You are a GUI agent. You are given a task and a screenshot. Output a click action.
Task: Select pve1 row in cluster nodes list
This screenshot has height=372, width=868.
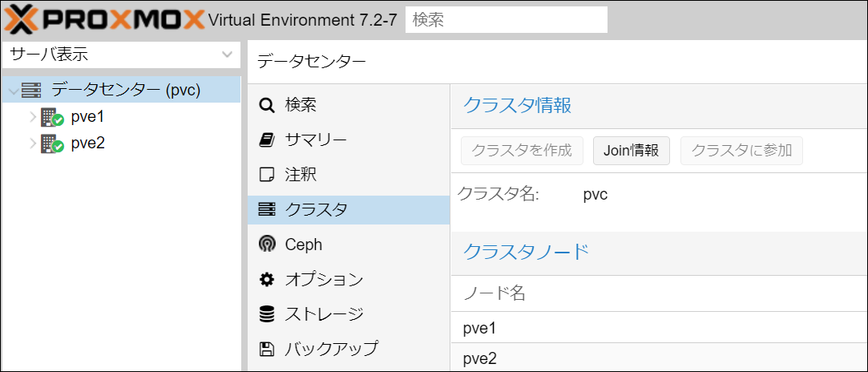pyautogui.click(x=657, y=329)
